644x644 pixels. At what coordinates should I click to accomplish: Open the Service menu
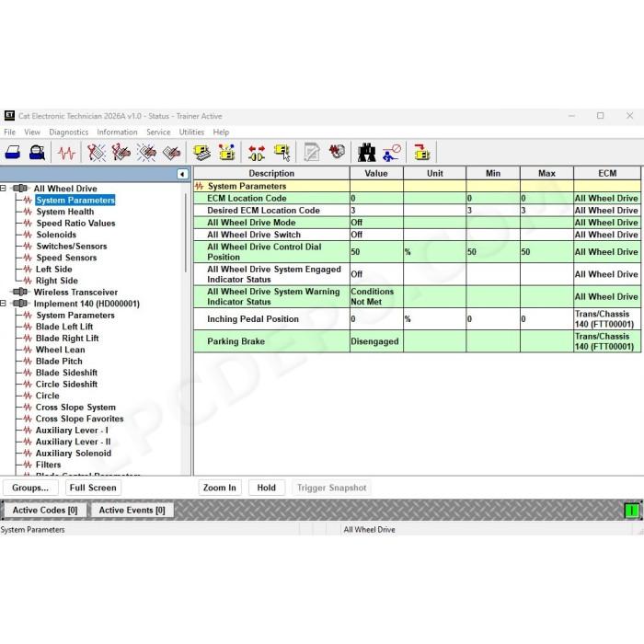[x=158, y=132]
